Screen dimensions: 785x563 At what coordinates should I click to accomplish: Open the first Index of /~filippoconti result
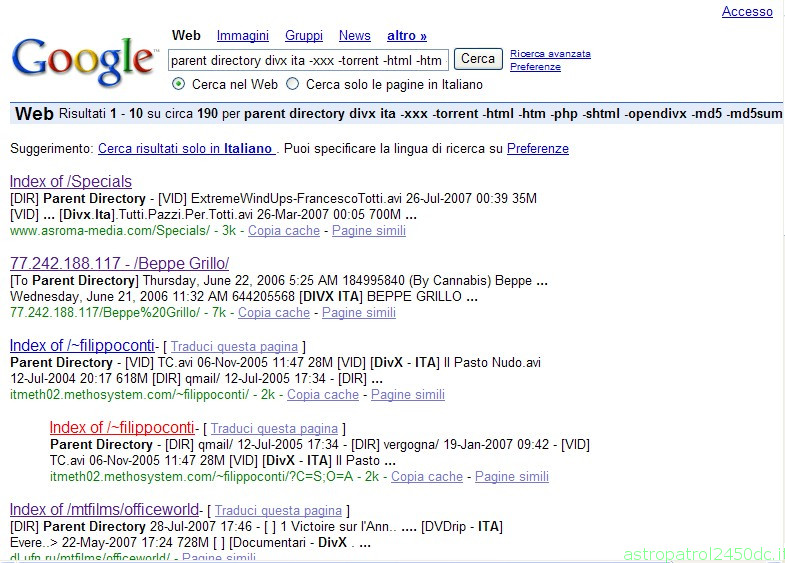[82, 345]
